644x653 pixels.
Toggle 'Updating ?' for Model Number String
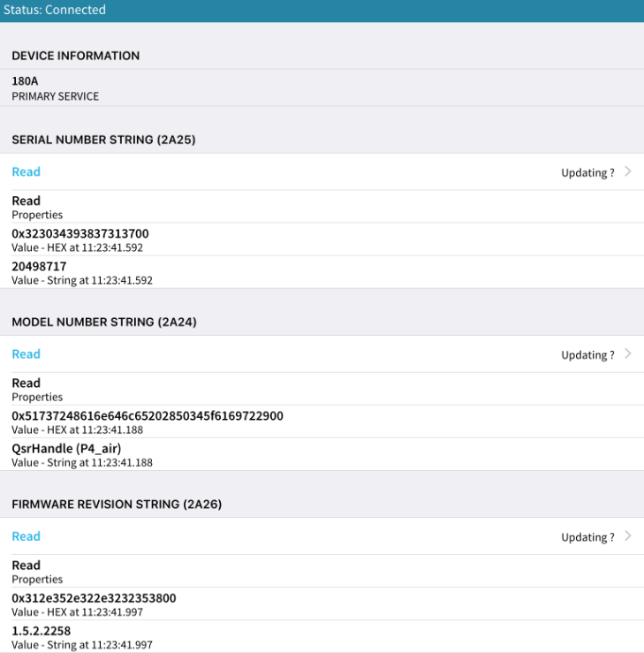[587, 354]
